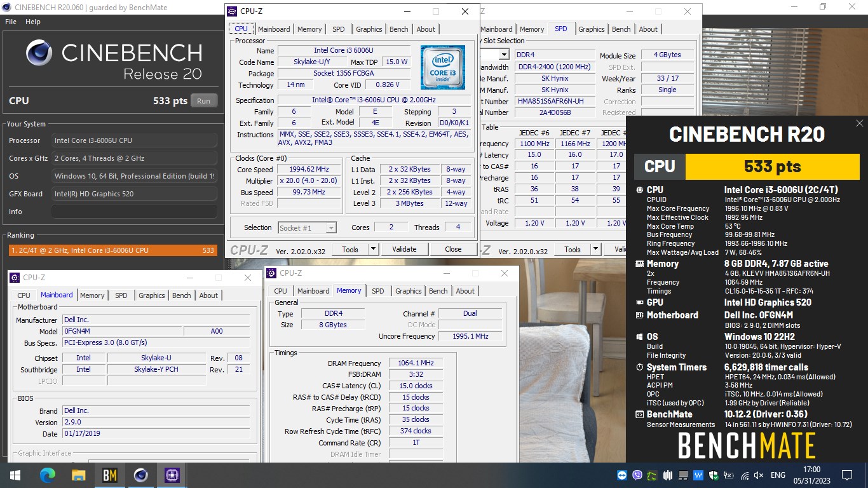Open the Cinebench File menu
868x488 pixels.
[11, 22]
